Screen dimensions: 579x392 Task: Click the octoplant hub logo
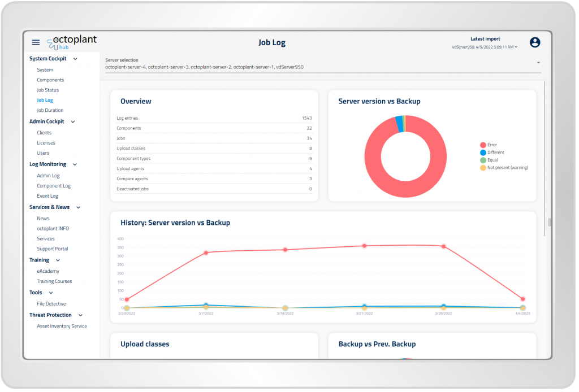point(72,42)
